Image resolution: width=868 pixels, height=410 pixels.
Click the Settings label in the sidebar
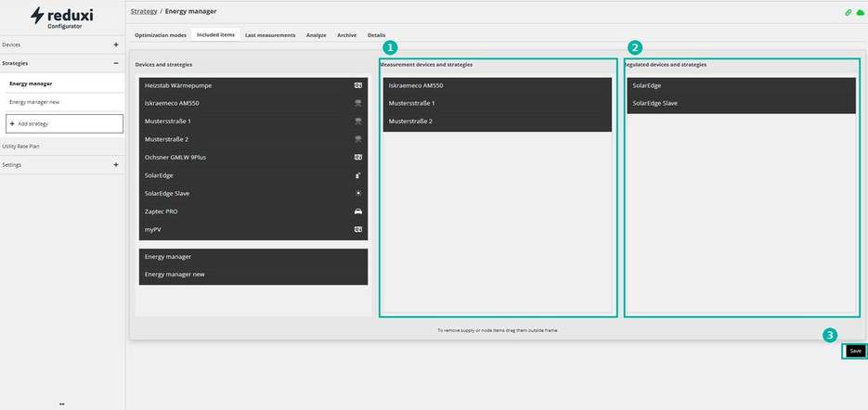pos(12,165)
